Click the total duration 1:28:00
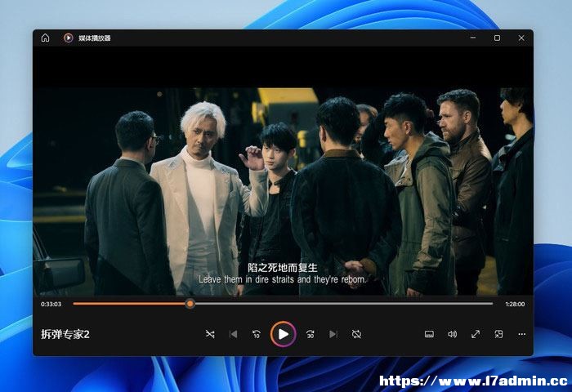572x392 pixels. coord(515,304)
